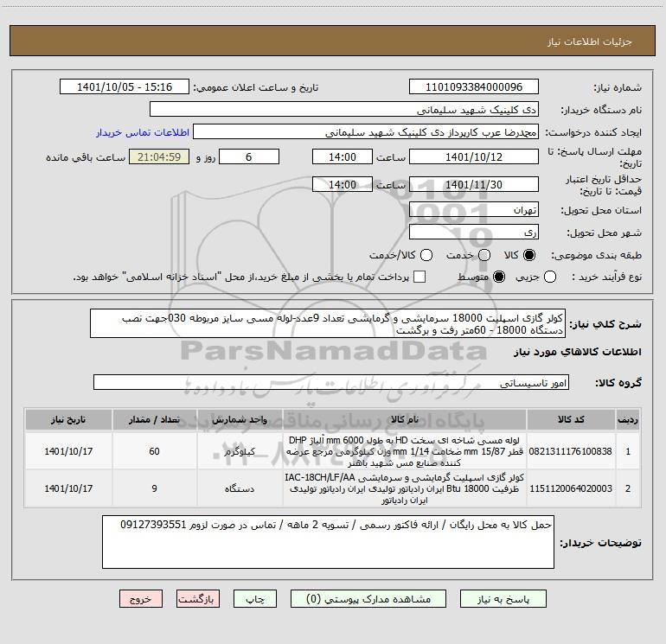Click واحد شمارش column header

240,420
